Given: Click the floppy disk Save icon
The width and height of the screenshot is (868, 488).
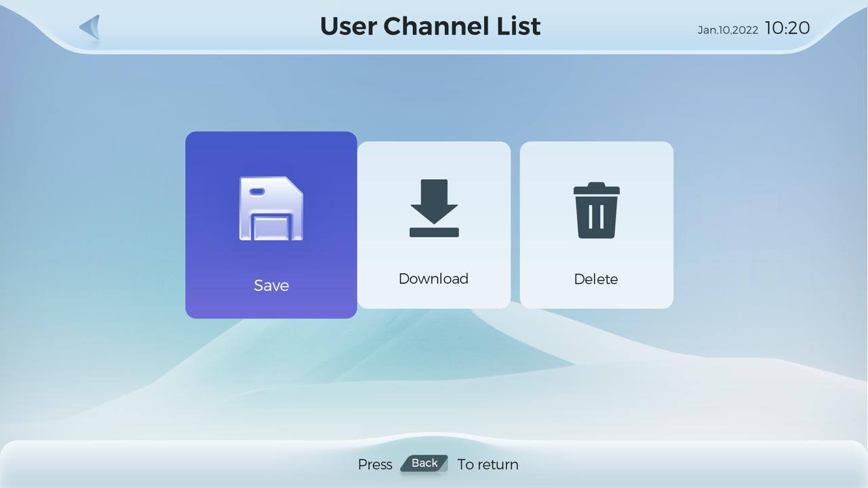Looking at the screenshot, I should point(271,209).
